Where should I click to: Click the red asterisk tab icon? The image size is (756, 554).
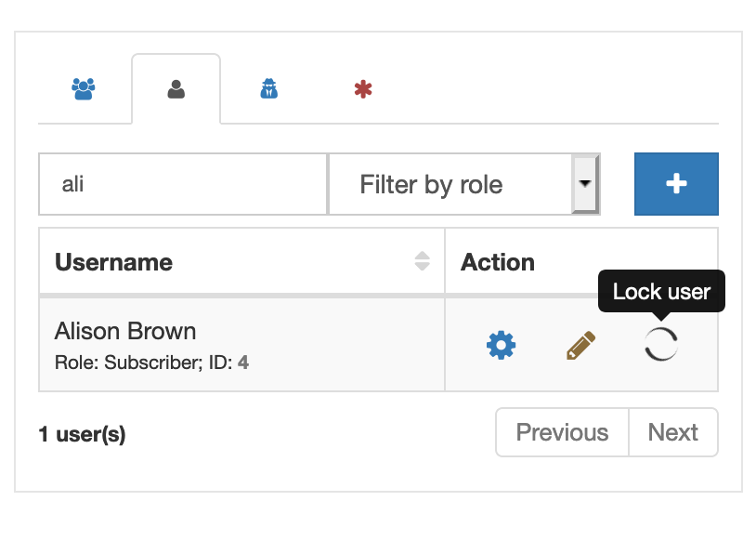[360, 87]
